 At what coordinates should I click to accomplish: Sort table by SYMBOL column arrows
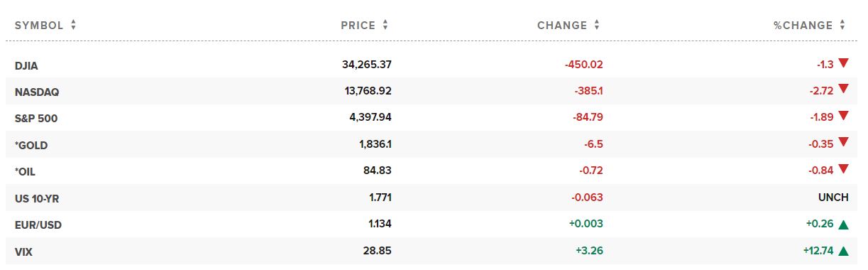click(x=73, y=25)
